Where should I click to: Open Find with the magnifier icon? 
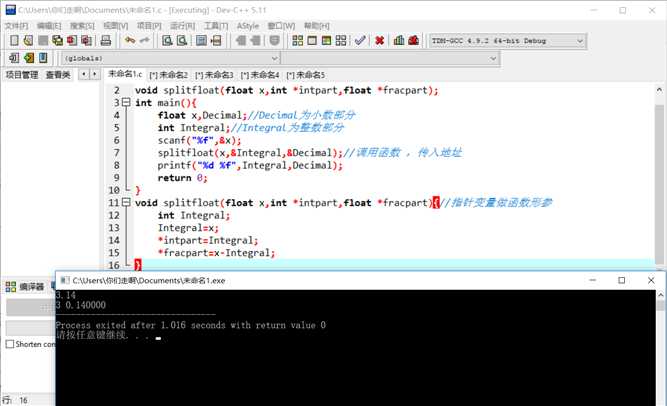(167, 40)
